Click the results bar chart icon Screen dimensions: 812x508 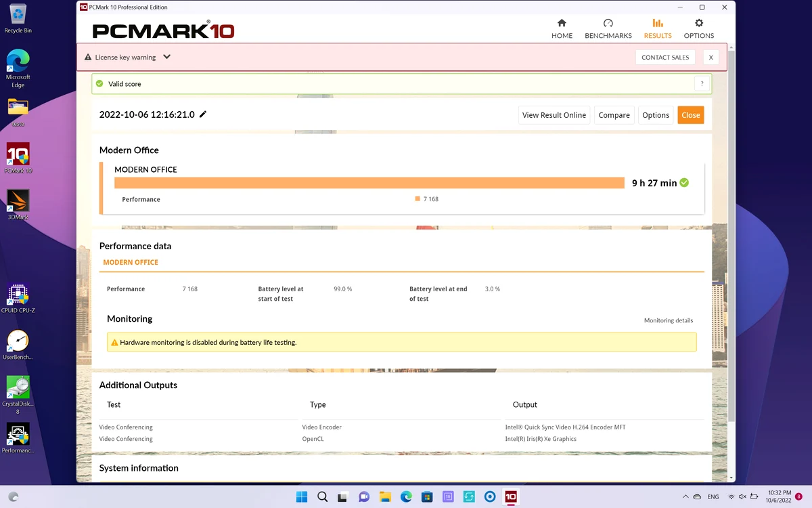click(658, 23)
